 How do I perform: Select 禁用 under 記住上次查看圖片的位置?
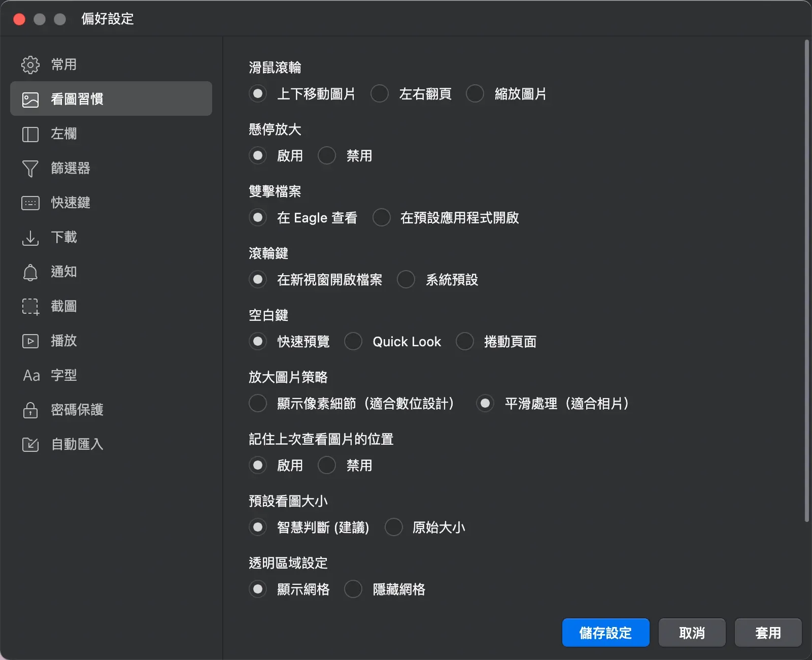coord(327,466)
